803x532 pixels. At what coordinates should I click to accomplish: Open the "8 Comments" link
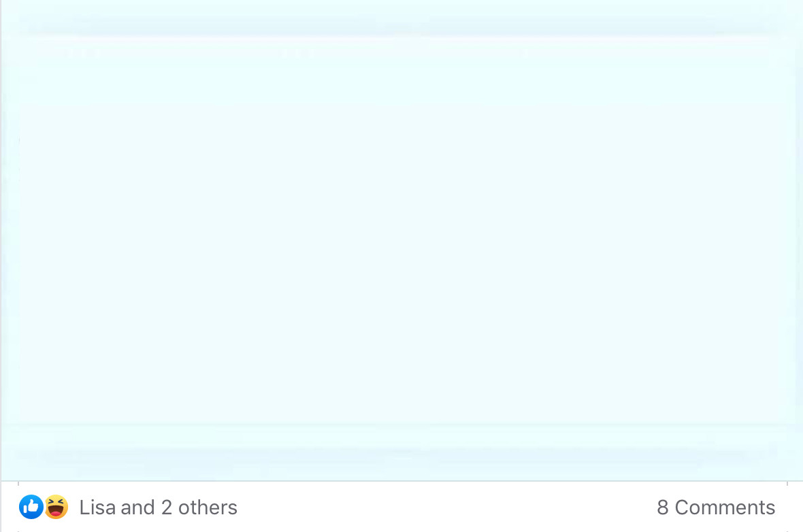coord(716,508)
